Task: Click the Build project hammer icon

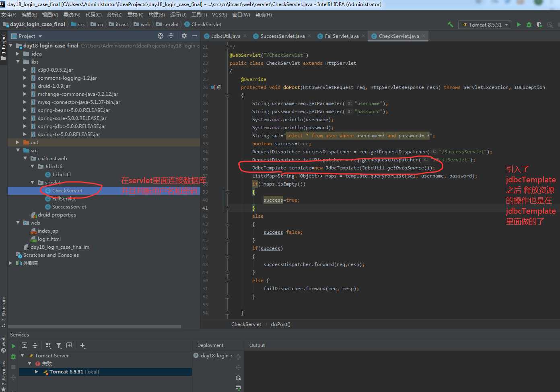Action: 450,25
